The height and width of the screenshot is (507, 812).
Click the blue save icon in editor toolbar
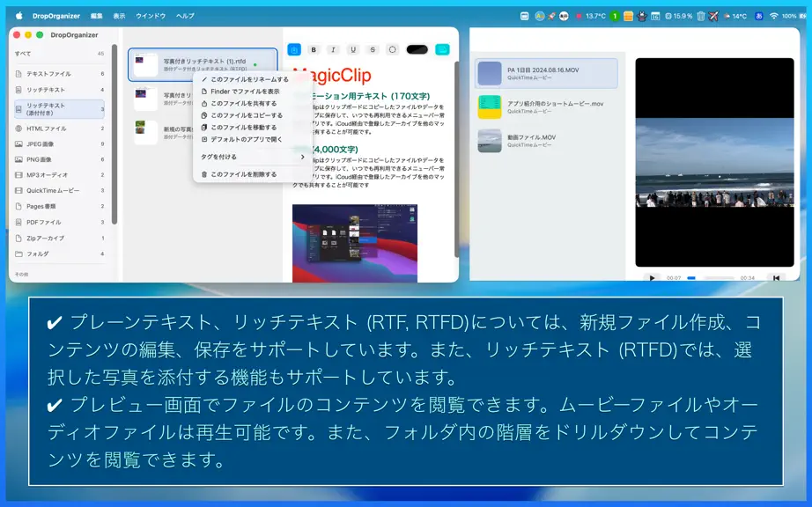[294, 49]
